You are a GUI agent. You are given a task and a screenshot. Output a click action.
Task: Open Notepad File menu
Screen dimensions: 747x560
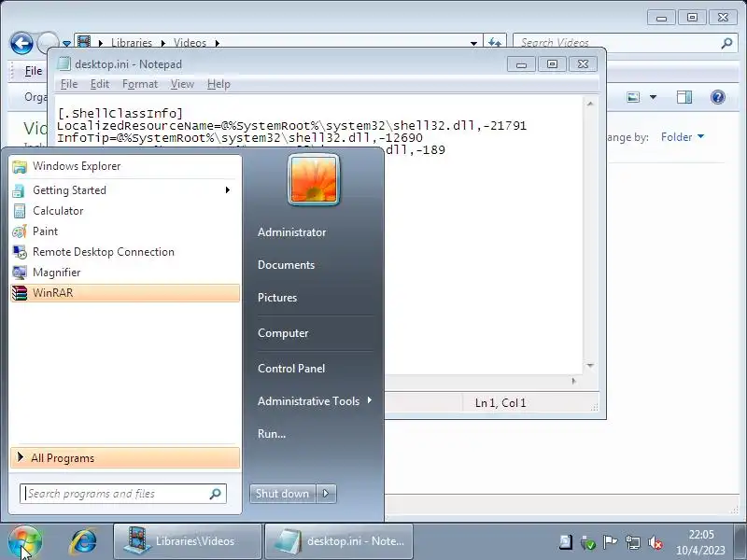pyautogui.click(x=69, y=84)
